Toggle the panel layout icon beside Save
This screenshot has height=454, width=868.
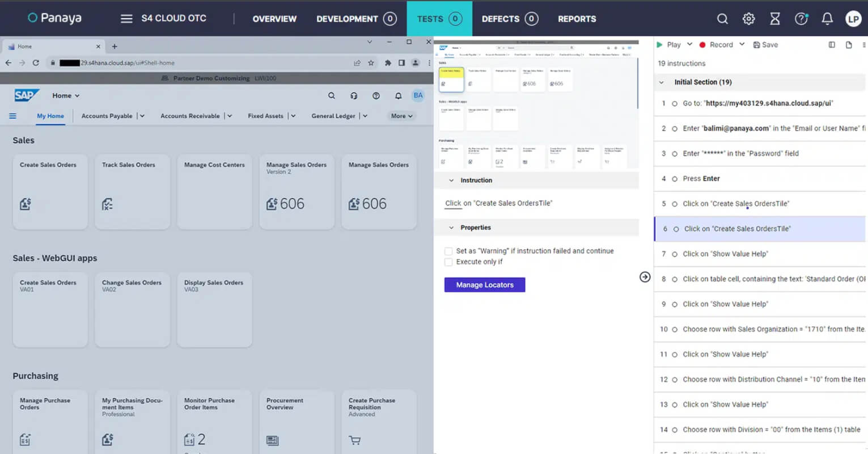pos(832,45)
